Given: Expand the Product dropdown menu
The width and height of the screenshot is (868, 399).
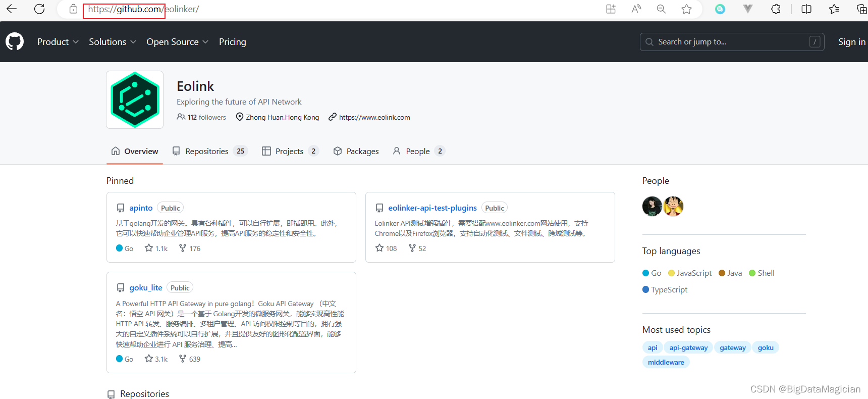Looking at the screenshot, I should pos(58,42).
